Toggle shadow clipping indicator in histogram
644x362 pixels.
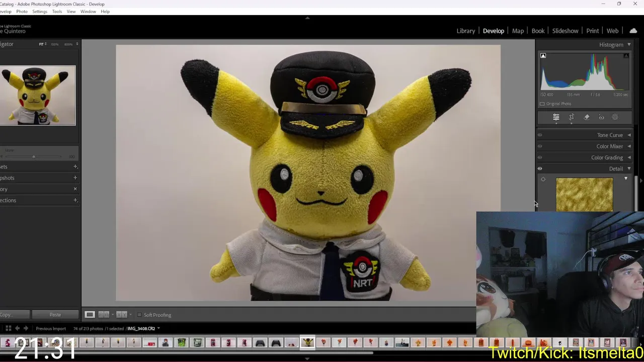[543, 56]
